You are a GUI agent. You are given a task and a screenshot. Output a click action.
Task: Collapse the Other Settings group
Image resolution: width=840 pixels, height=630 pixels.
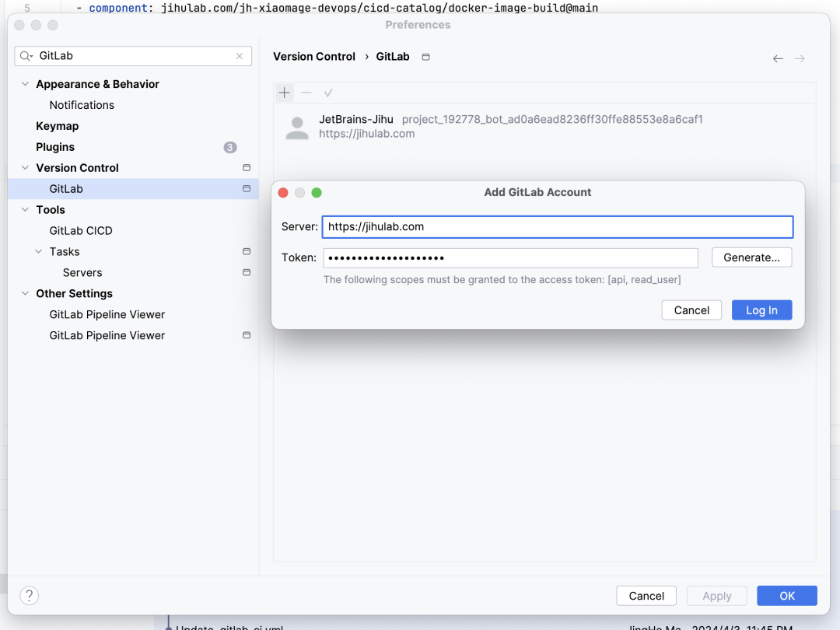[25, 293]
